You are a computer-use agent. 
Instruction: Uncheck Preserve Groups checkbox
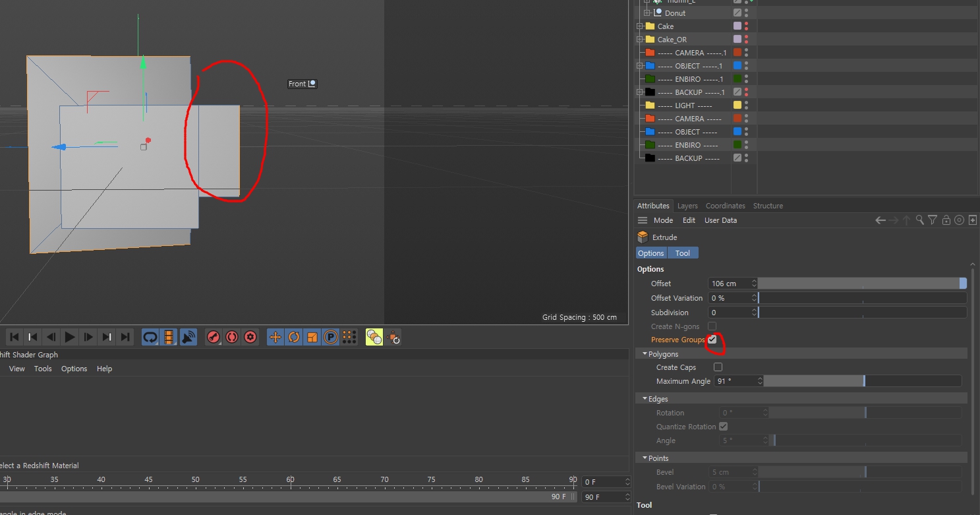712,340
